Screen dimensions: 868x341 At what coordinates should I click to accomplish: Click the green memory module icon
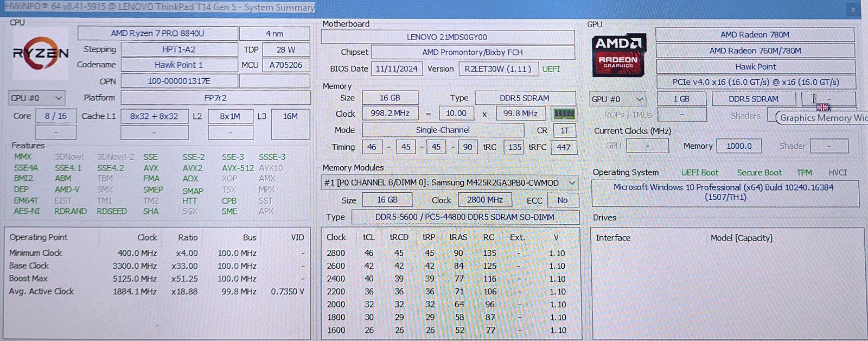click(564, 113)
